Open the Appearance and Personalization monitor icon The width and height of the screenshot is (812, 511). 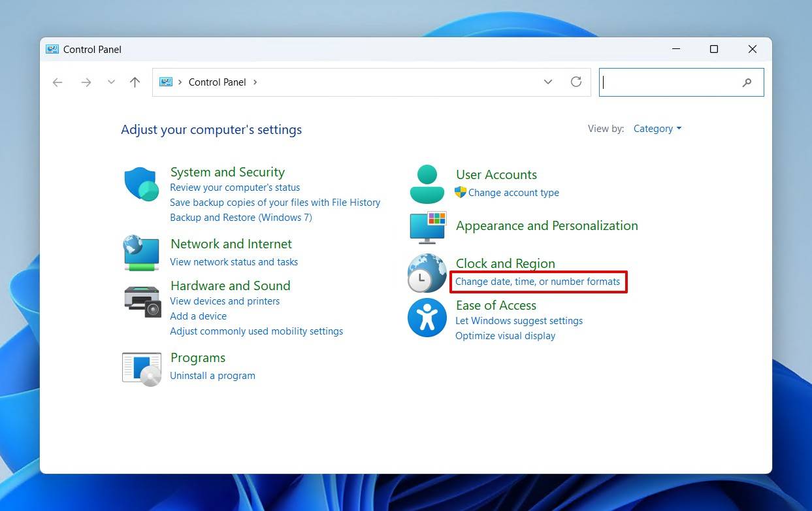point(428,227)
